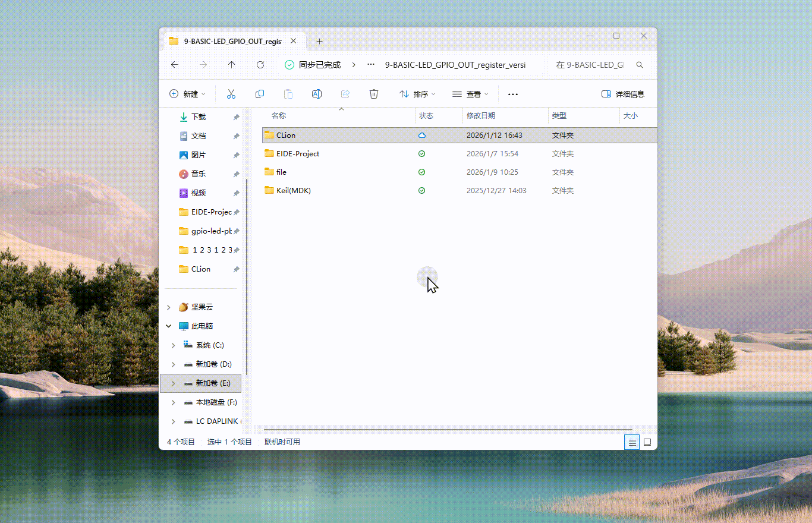
Task: Click the Paste toolbar icon
Action: pos(288,94)
